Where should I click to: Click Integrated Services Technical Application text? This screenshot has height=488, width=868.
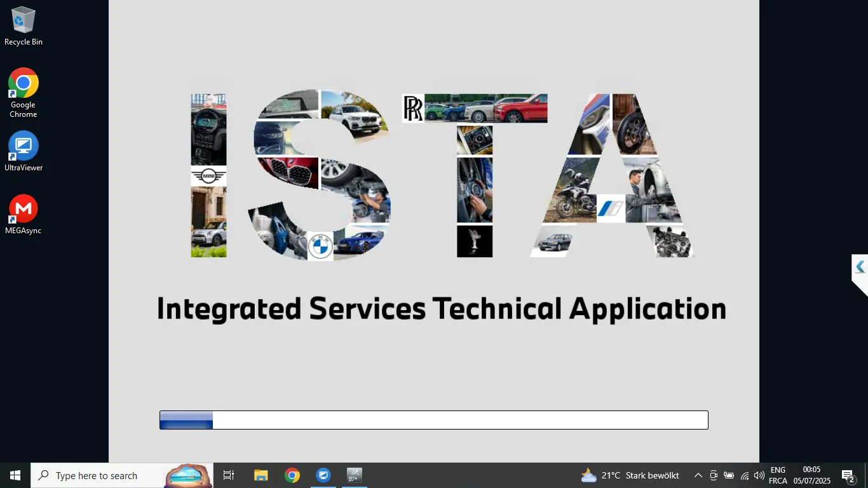[x=442, y=309]
